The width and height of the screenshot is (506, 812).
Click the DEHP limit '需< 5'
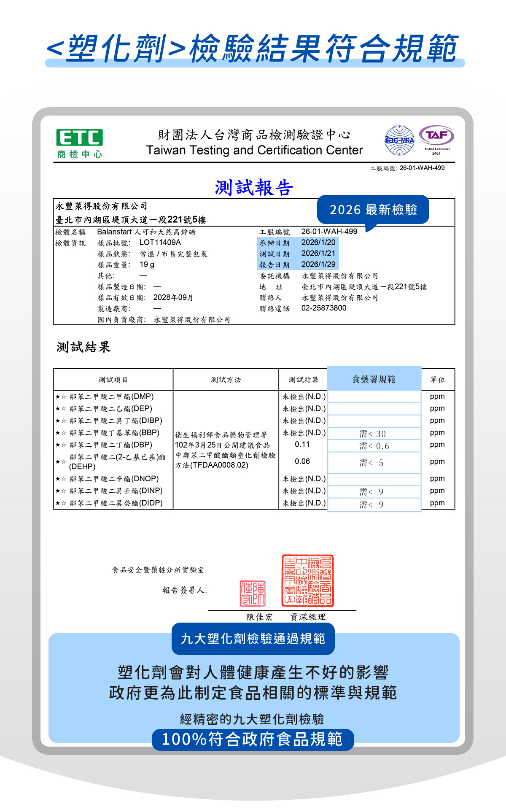(x=371, y=463)
